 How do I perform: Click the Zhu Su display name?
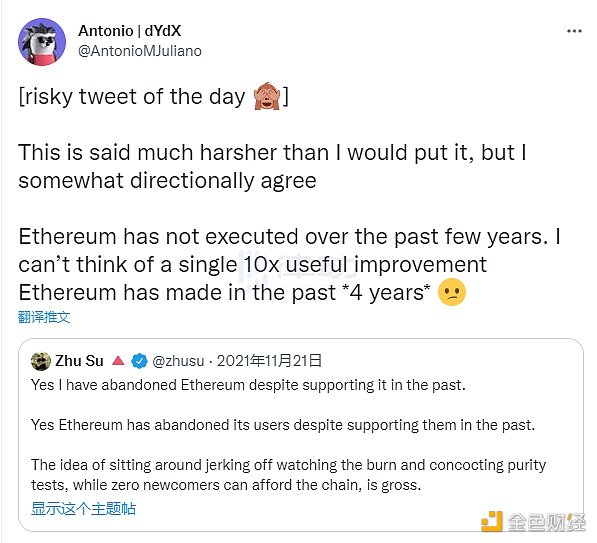[79, 361]
